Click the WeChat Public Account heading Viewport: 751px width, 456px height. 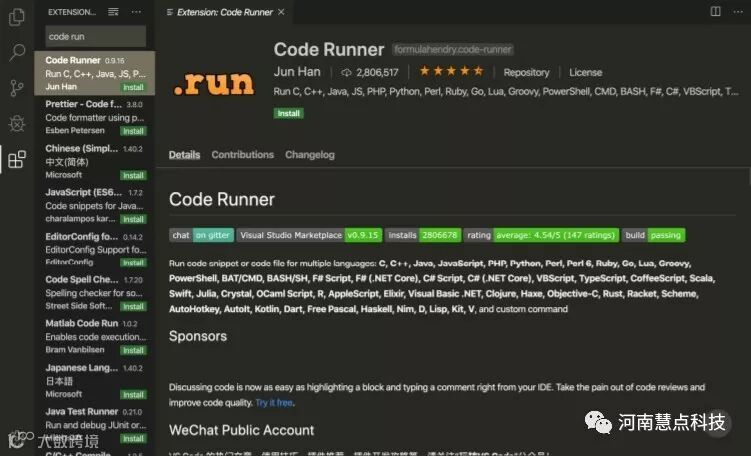pyautogui.click(x=241, y=430)
